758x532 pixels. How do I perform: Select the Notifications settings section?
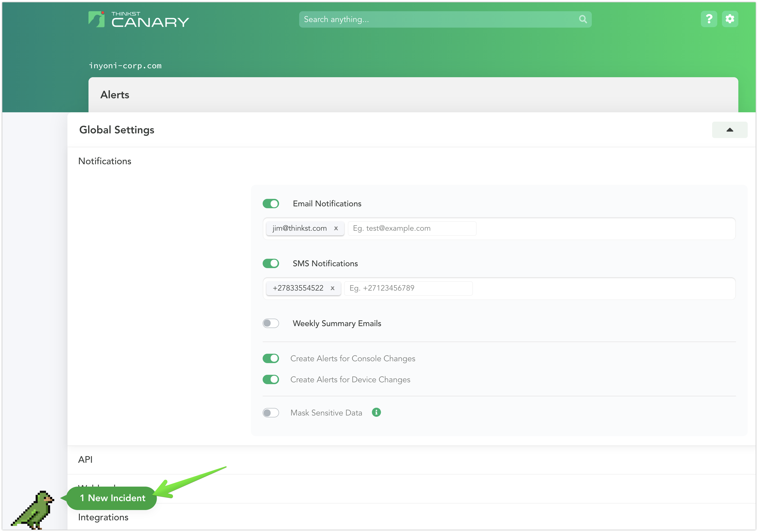tap(105, 161)
